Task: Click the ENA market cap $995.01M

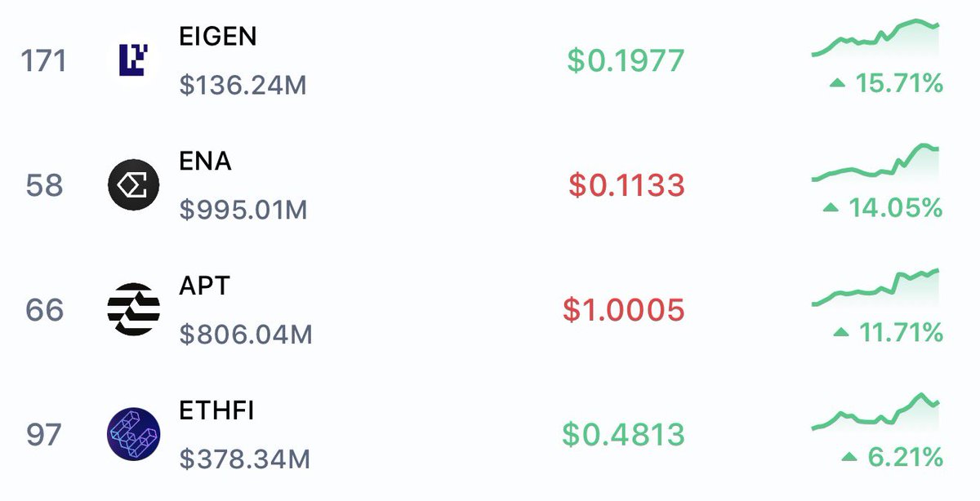Action: point(243,210)
